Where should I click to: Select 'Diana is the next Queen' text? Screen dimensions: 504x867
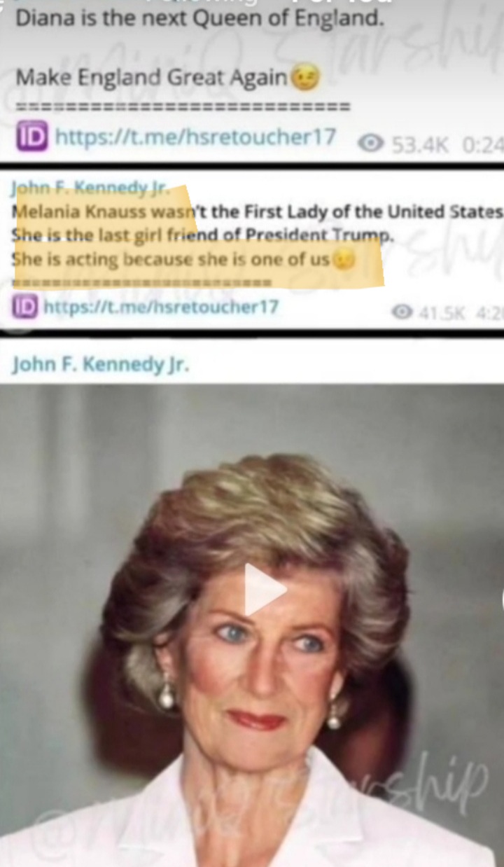click(x=200, y=18)
